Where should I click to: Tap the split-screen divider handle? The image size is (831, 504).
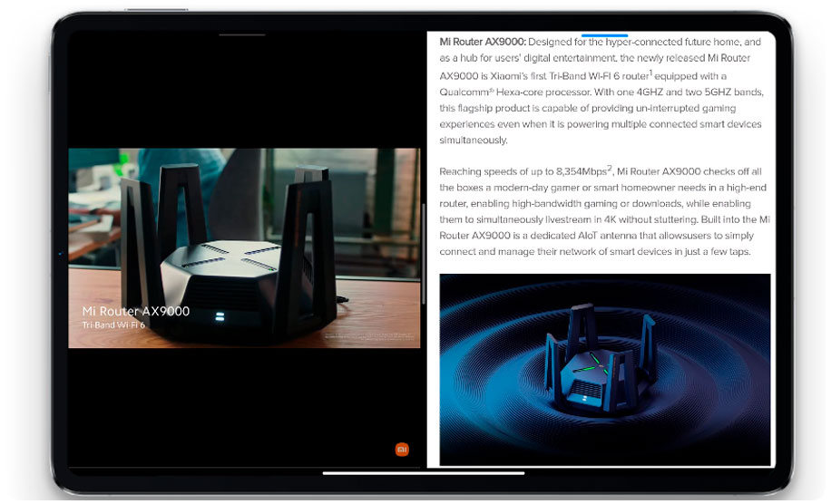(x=424, y=254)
